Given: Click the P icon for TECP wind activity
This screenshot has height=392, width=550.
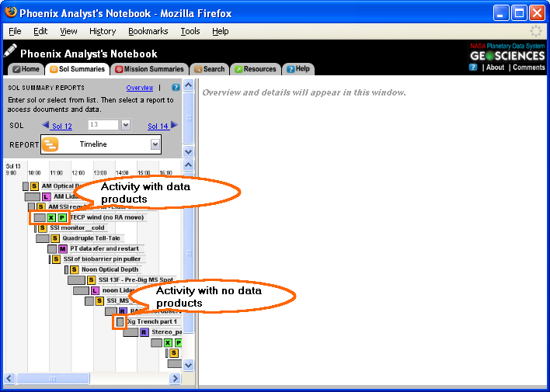Looking at the screenshot, I should 62,218.
